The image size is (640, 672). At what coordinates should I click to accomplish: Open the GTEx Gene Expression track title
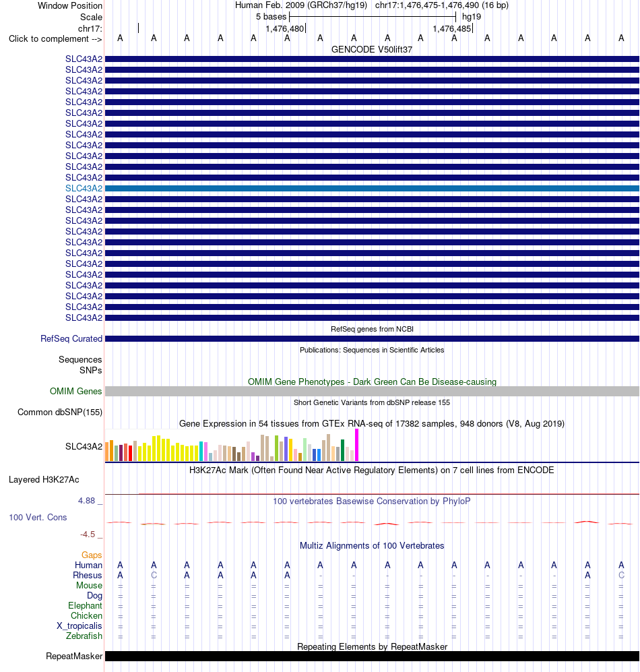(372, 424)
